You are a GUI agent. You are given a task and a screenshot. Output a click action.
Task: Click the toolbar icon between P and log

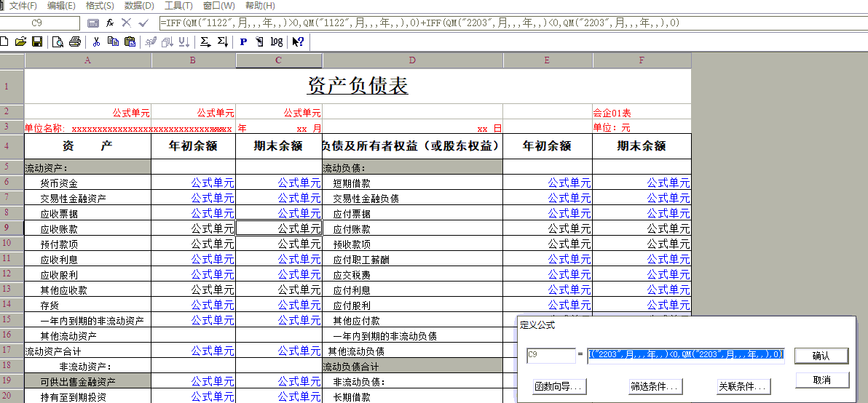point(259,41)
